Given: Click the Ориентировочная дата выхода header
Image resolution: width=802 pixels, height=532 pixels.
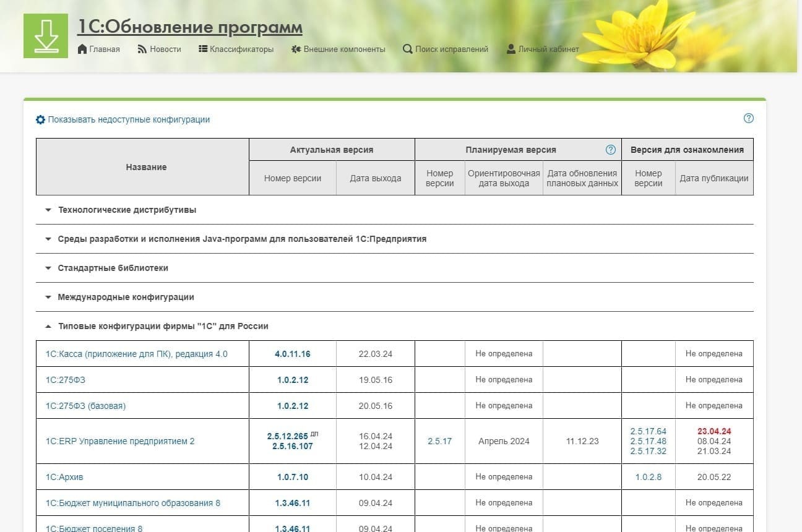Looking at the screenshot, I should [504, 178].
